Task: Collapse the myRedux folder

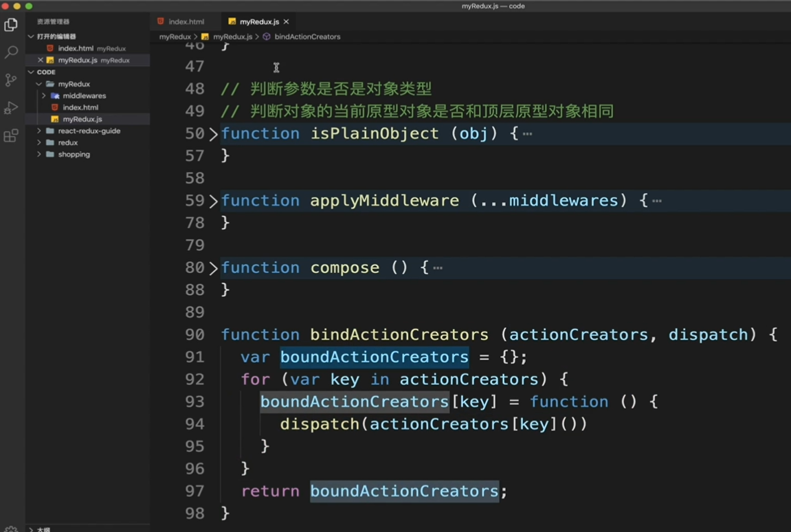Action: tap(39, 84)
